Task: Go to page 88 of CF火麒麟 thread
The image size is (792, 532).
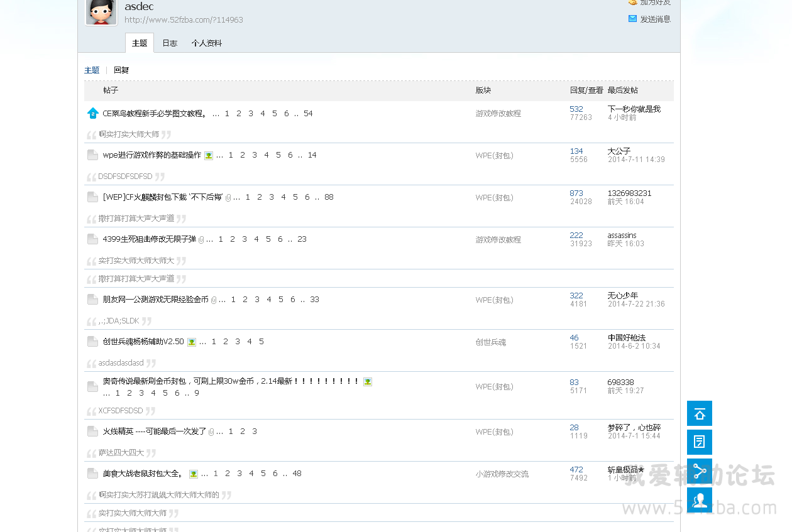Action: click(x=329, y=197)
